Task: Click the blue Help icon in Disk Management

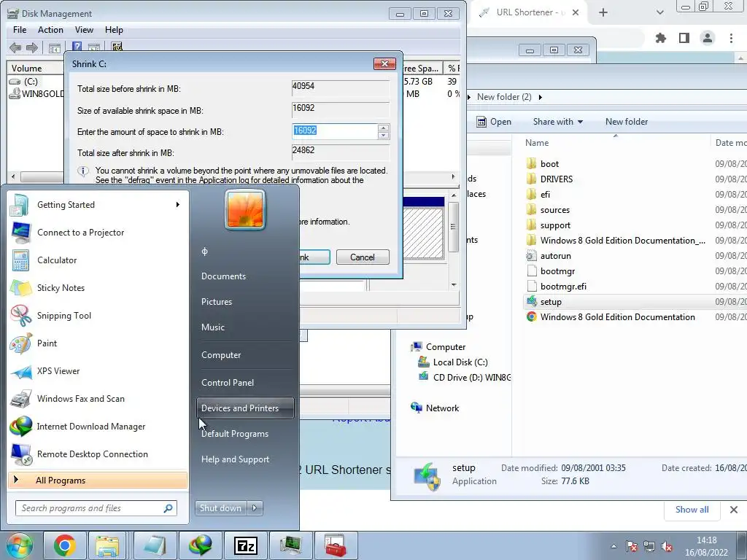Action: tap(77, 47)
